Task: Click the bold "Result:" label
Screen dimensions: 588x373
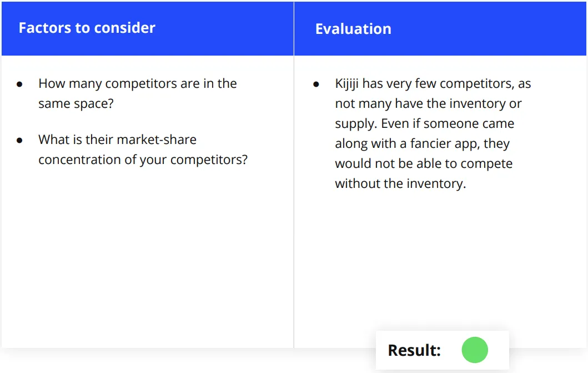Action: (414, 350)
